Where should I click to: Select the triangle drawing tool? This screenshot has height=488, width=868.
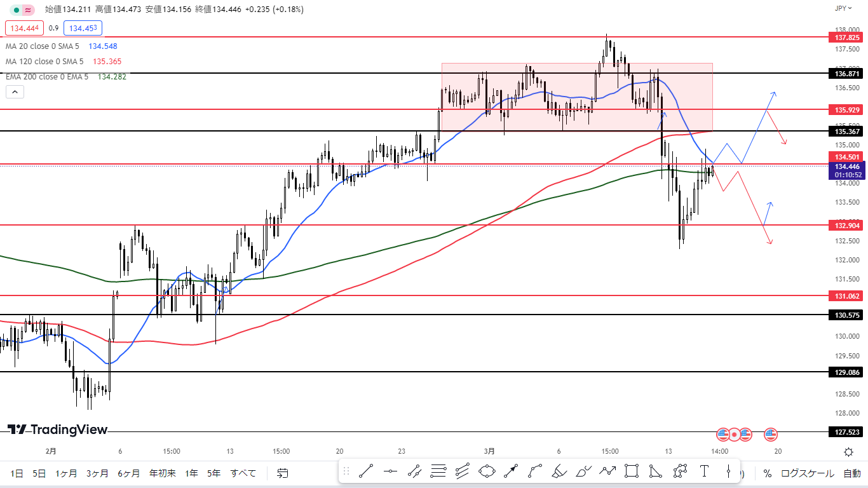click(x=656, y=471)
